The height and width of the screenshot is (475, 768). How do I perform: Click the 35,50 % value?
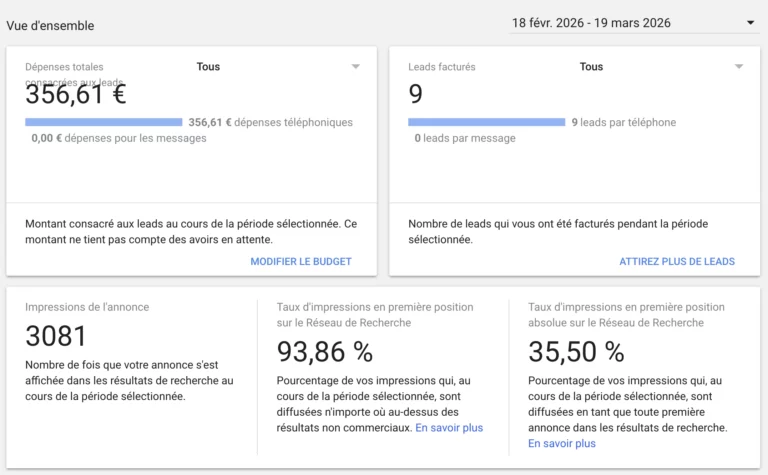[x=576, y=352]
